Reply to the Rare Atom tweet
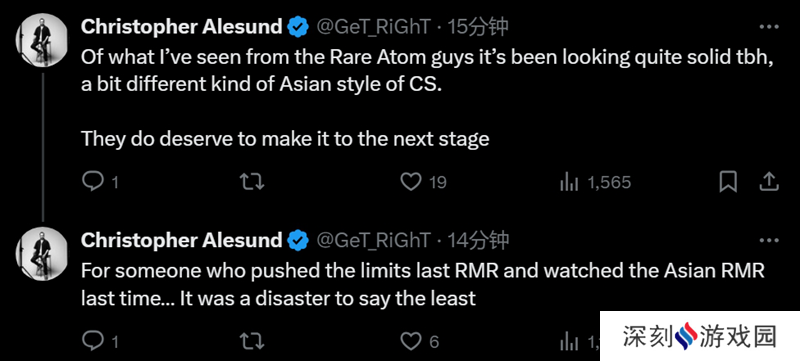This screenshot has height=361, width=800. pyautogui.click(x=101, y=182)
